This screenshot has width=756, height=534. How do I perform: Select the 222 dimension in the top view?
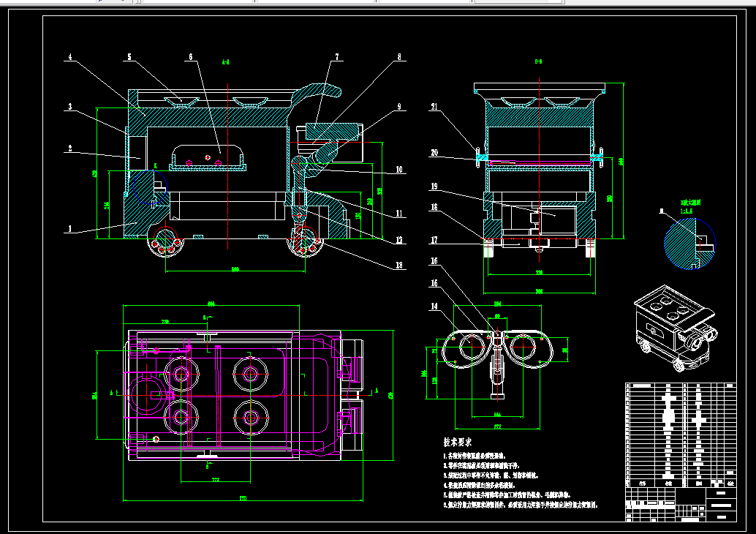216,479
